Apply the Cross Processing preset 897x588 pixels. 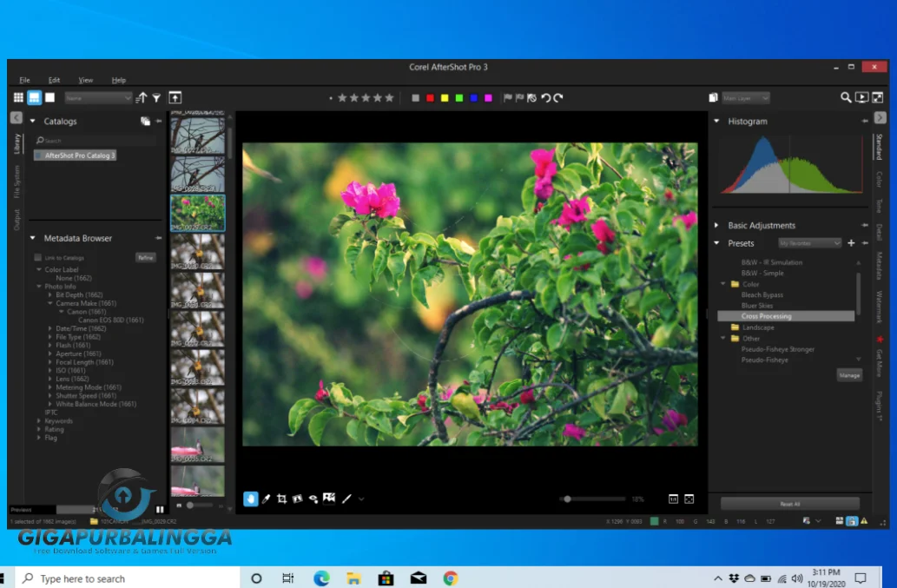point(786,316)
